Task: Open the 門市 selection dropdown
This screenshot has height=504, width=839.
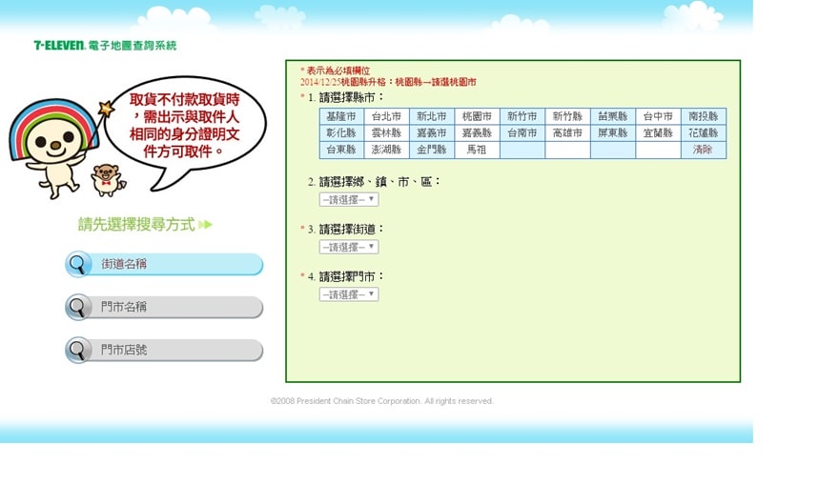Action: (x=349, y=294)
